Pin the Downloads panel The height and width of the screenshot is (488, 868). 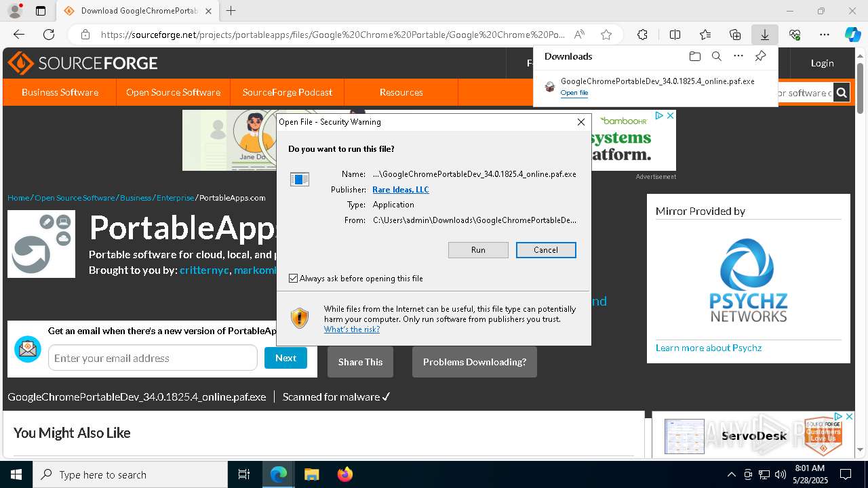(x=760, y=56)
